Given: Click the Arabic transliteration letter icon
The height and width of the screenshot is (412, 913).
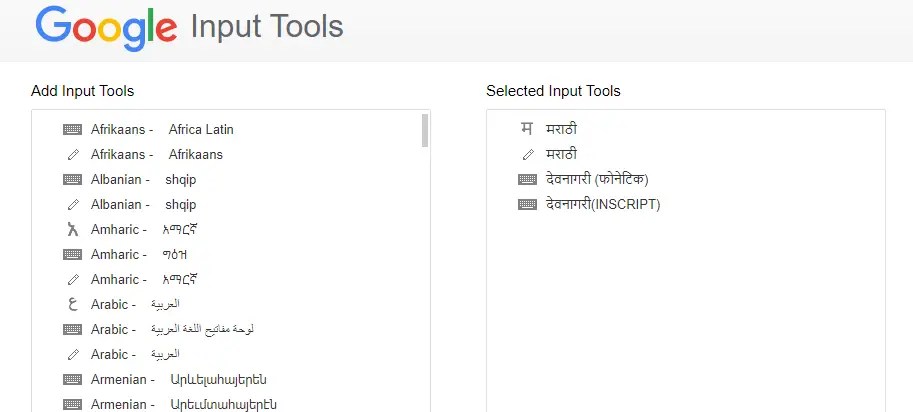Looking at the screenshot, I should [72, 304].
